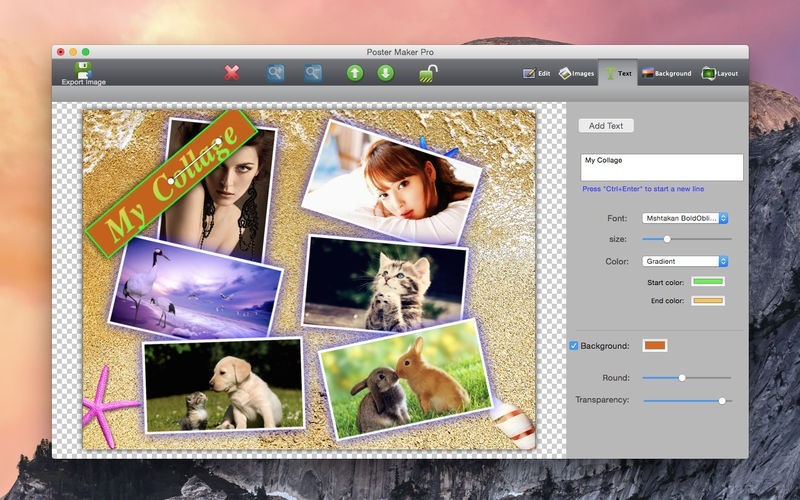Pick the green Start color swatch
This screenshot has width=800, height=500.
tap(707, 282)
